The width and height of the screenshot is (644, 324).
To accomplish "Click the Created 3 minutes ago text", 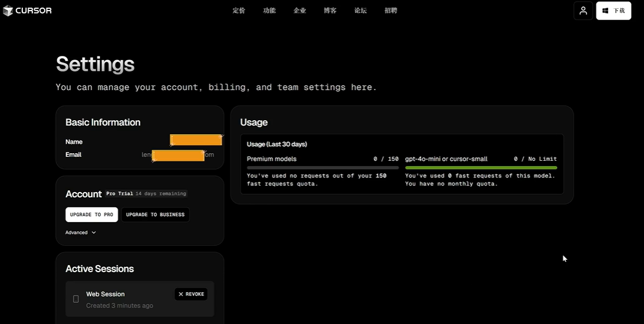I will [x=119, y=306].
